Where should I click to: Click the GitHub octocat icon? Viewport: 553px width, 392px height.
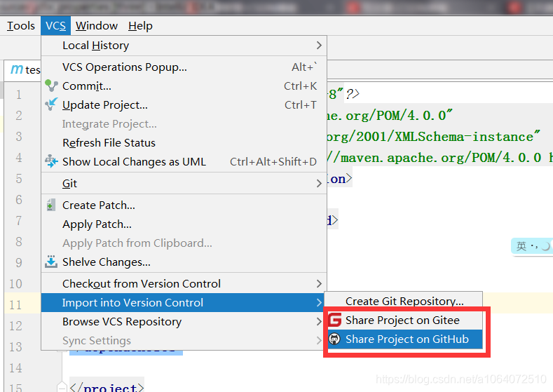point(334,339)
